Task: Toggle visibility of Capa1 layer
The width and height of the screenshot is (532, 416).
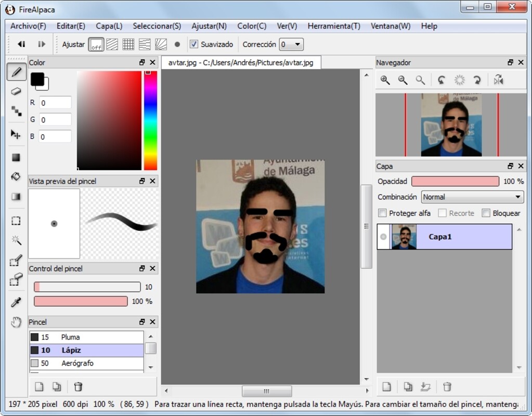Action: click(384, 237)
